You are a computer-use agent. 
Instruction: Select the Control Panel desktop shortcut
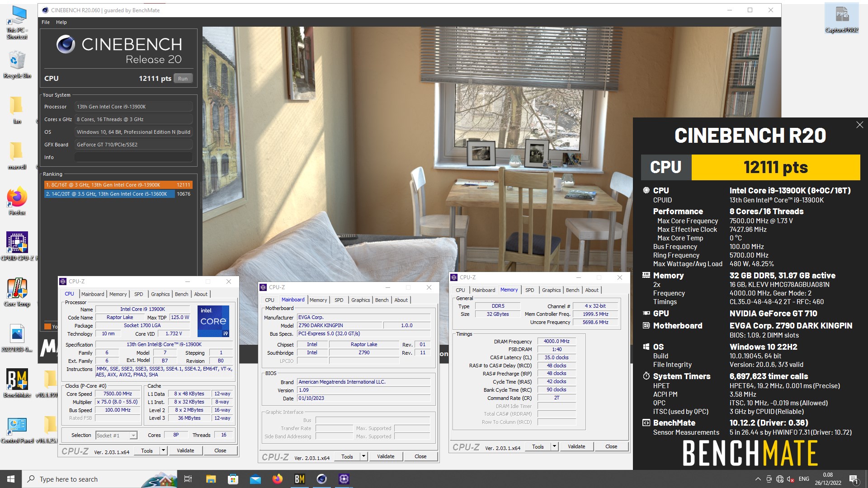(17, 429)
